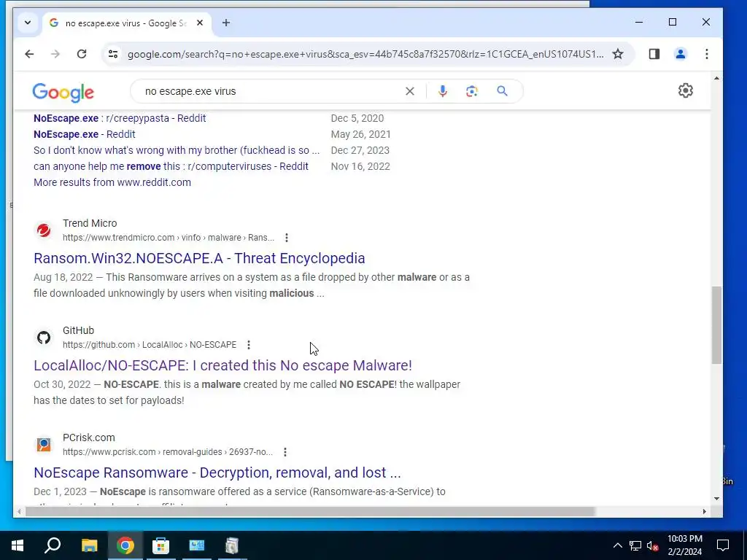Click the horizontal scrollbar thumb

click(x=309, y=511)
